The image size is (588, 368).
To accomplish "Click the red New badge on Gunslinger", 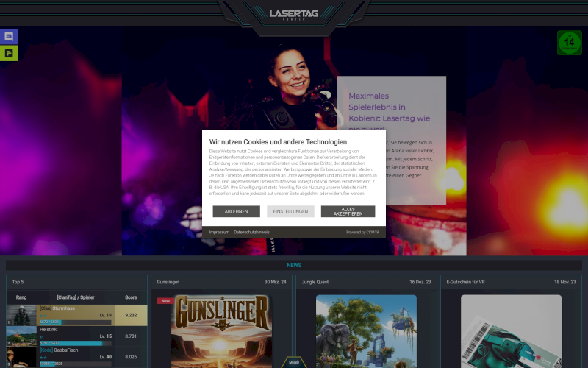I will coord(164,300).
